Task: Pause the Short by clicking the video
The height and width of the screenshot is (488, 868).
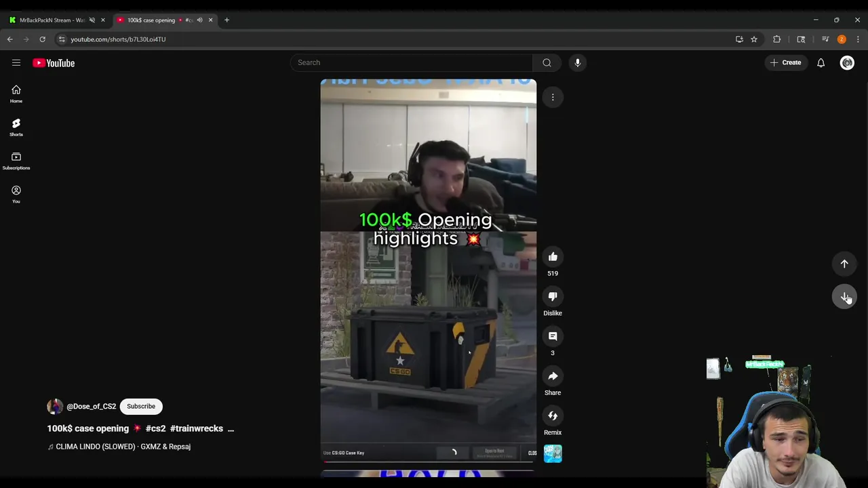Action: click(429, 271)
